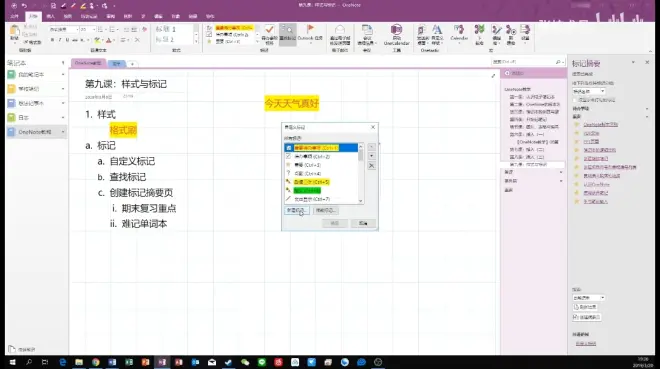The width and height of the screenshot is (660, 369).
Task: Close the Tags Summary pane
Action: click(647, 62)
